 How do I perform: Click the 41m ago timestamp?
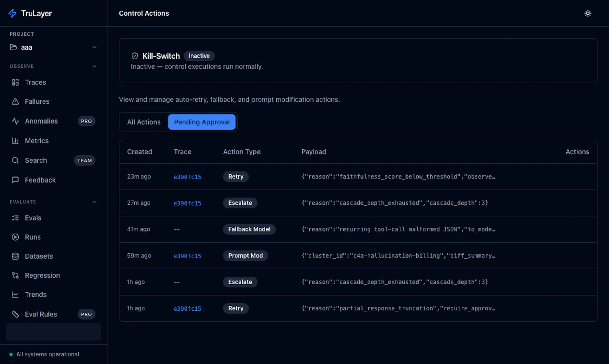139,229
